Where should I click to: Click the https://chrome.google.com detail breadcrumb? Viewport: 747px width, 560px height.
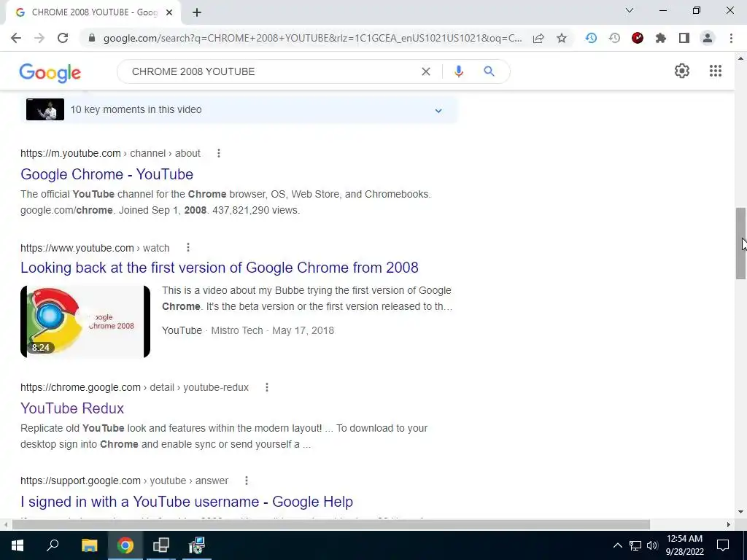(134, 387)
